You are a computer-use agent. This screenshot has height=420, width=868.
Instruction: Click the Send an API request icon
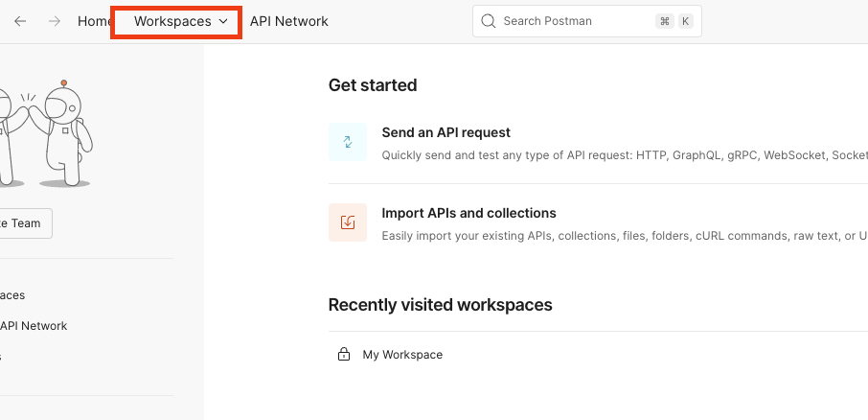coord(348,142)
